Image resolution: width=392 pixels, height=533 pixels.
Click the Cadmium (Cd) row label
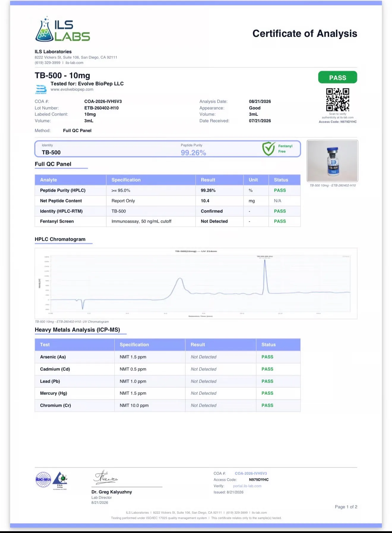(x=55, y=369)
